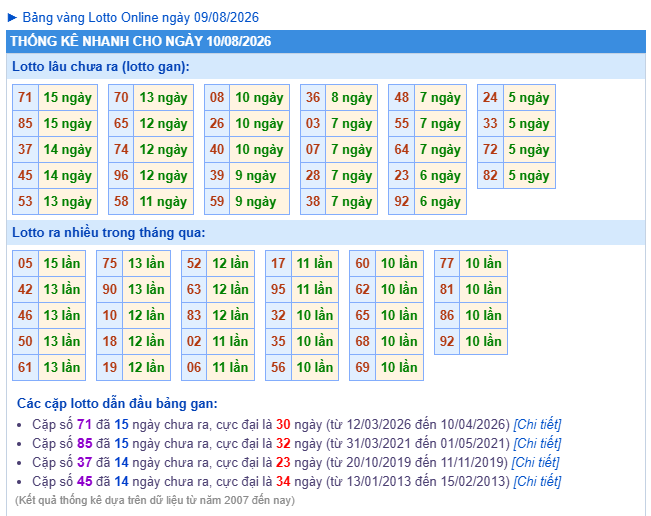Screen dimensions: 651x516
Task: Select frequent number 75
Action: coord(110,263)
